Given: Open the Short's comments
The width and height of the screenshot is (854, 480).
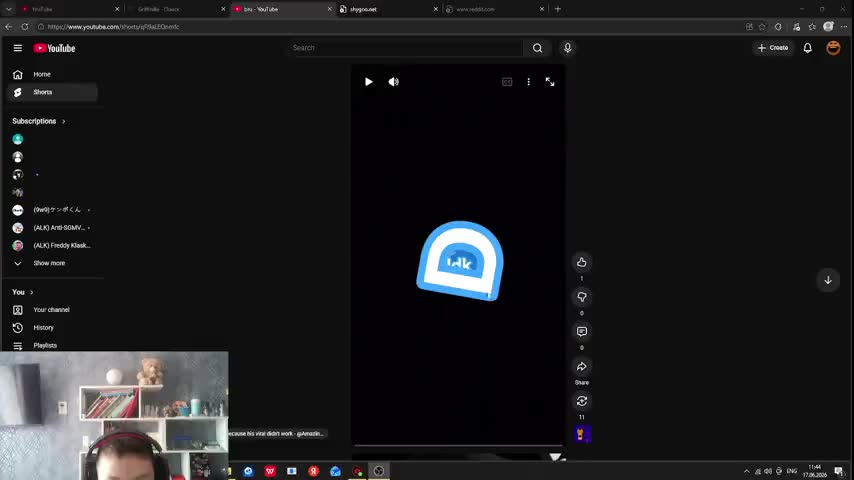Looking at the screenshot, I should click(582, 331).
